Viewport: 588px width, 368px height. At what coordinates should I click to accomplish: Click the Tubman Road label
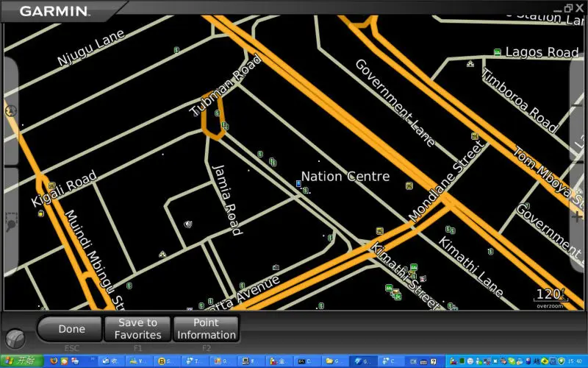point(225,85)
